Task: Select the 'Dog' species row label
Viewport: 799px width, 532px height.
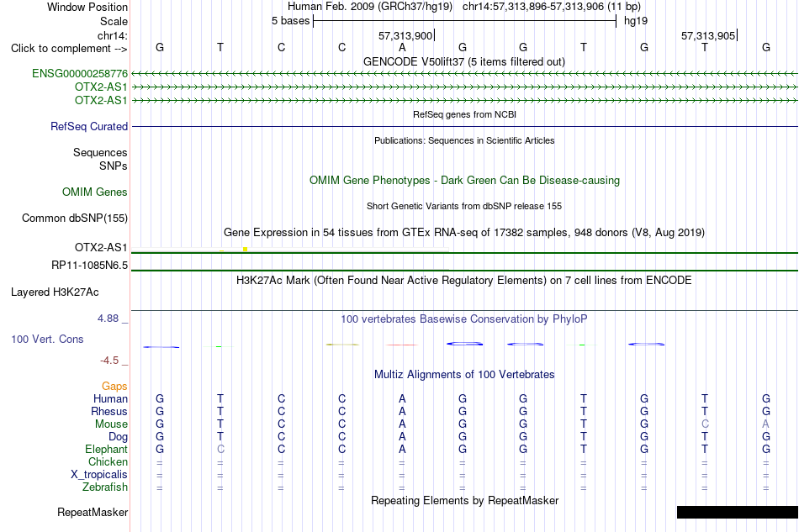Action: [118, 437]
